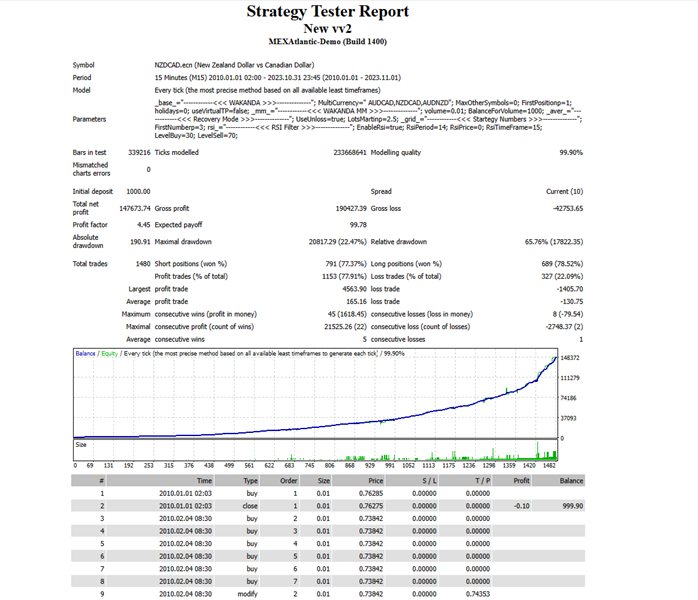698x600 pixels.
Task: Select the NZDCAD.ecn symbol description
Action: [234, 65]
